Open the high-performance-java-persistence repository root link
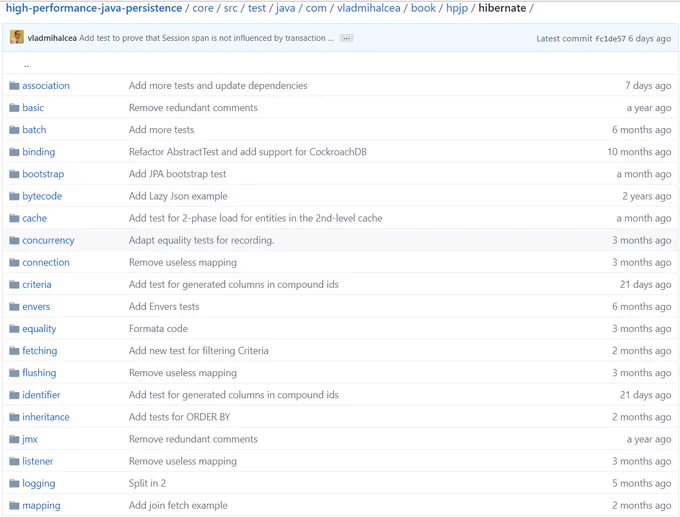Viewport: 680px width, 517px height. (x=94, y=8)
